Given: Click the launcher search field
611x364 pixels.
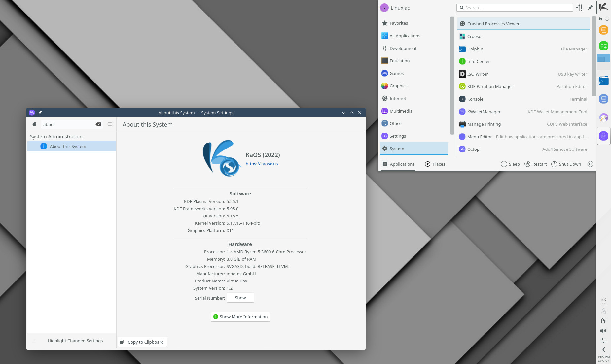Looking at the screenshot, I should (x=515, y=8).
